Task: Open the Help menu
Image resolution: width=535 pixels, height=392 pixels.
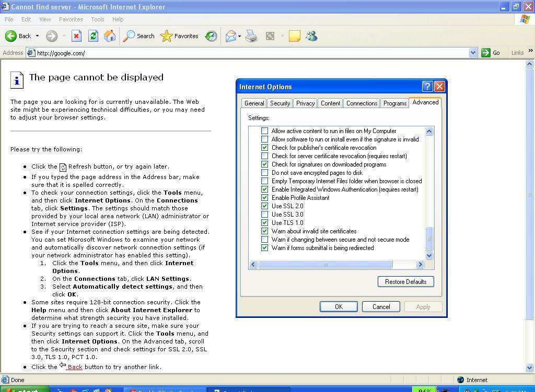Action: 118,19
